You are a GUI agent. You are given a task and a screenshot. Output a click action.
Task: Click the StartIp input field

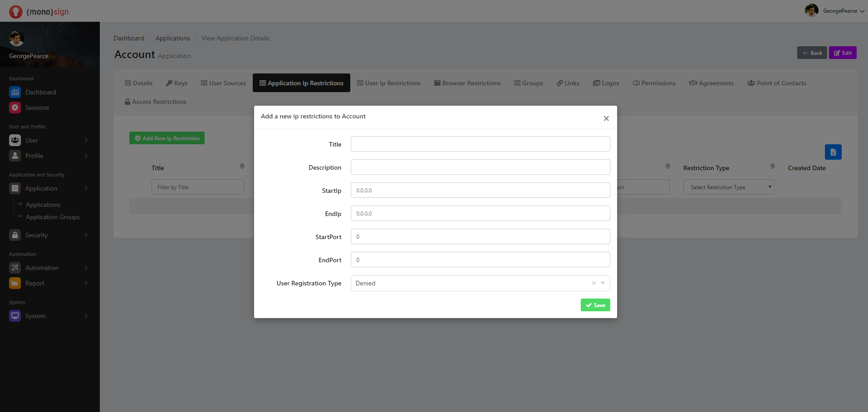pyautogui.click(x=480, y=190)
